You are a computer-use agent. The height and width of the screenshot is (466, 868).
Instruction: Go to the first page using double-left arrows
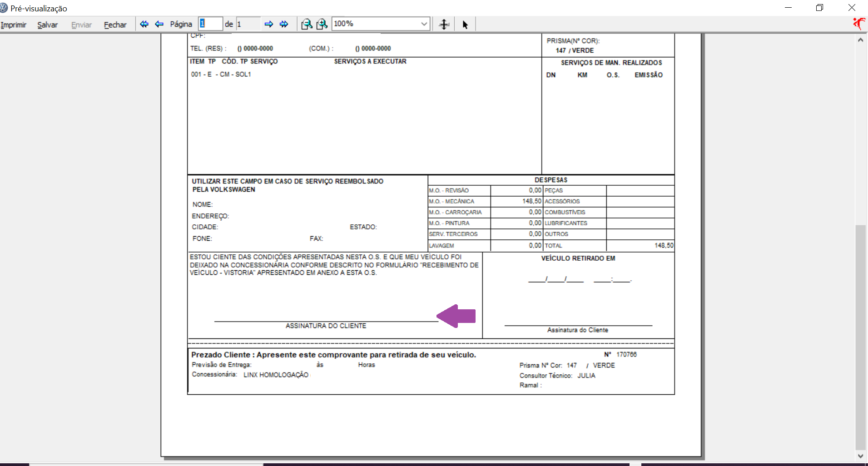(x=144, y=24)
